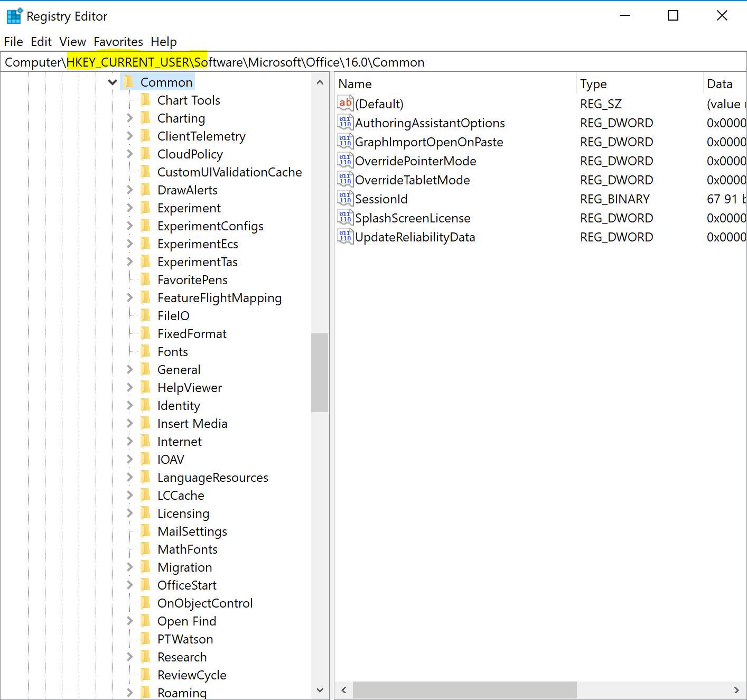
Task: Click the tree pane vertical scrollbar thumb
Action: (x=320, y=372)
